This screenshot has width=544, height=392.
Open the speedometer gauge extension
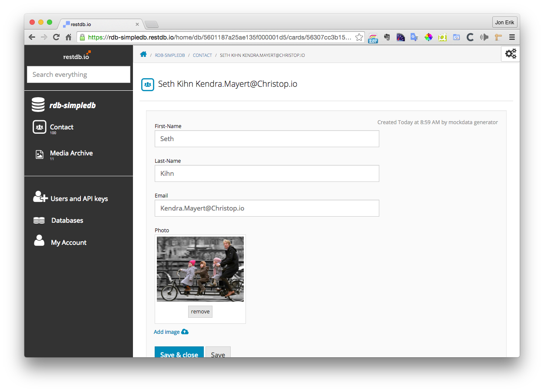pos(401,37)
